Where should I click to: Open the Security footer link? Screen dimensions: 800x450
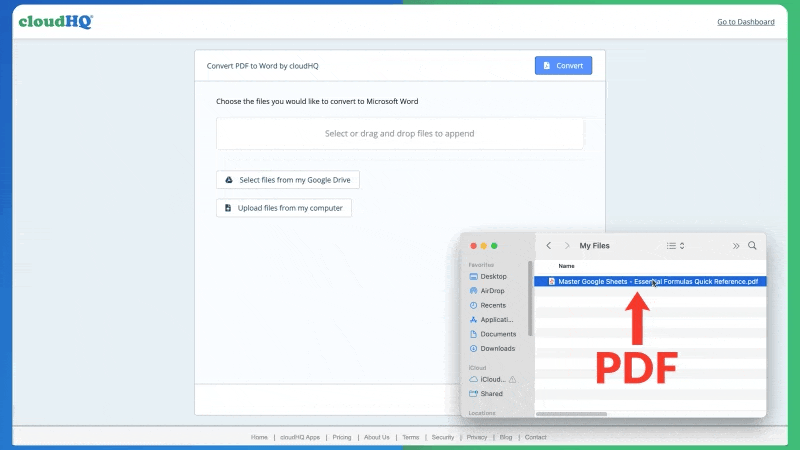click(443, 437)
